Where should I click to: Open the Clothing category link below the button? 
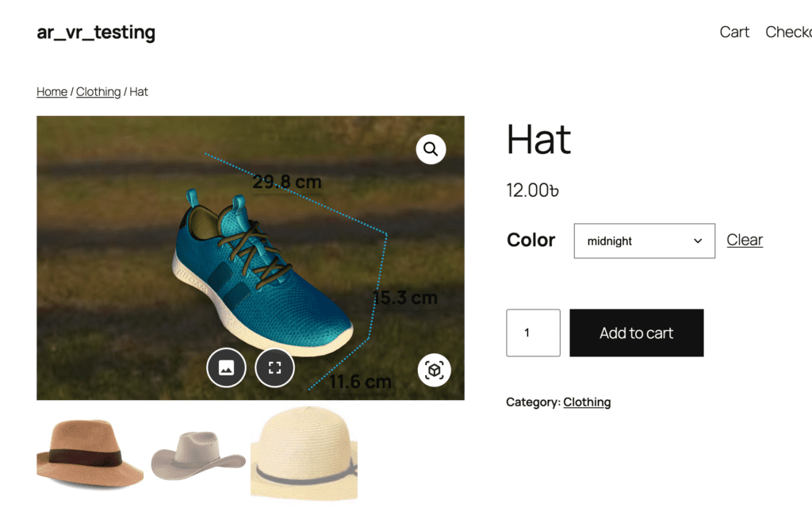tap(587, 402)
